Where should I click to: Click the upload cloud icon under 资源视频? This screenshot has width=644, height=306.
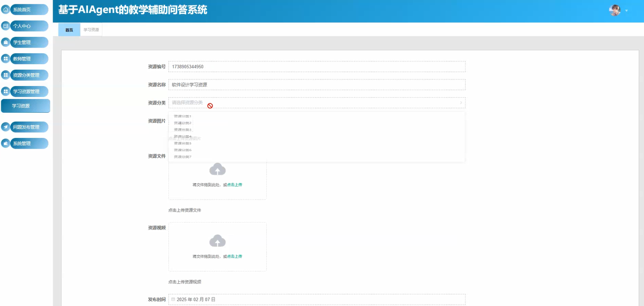pyautogui.click(x=217, y=241)
